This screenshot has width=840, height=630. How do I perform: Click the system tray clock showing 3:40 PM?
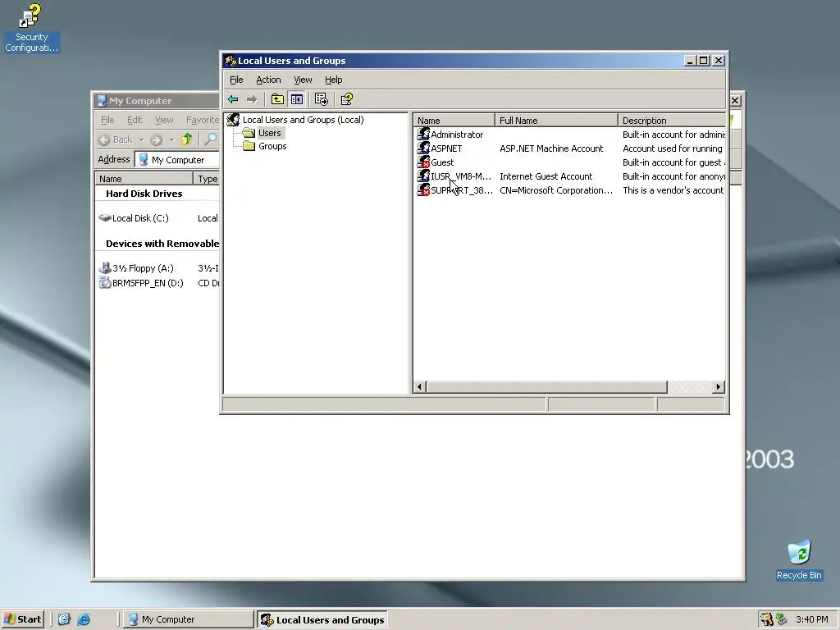click(x=811, y=619)
